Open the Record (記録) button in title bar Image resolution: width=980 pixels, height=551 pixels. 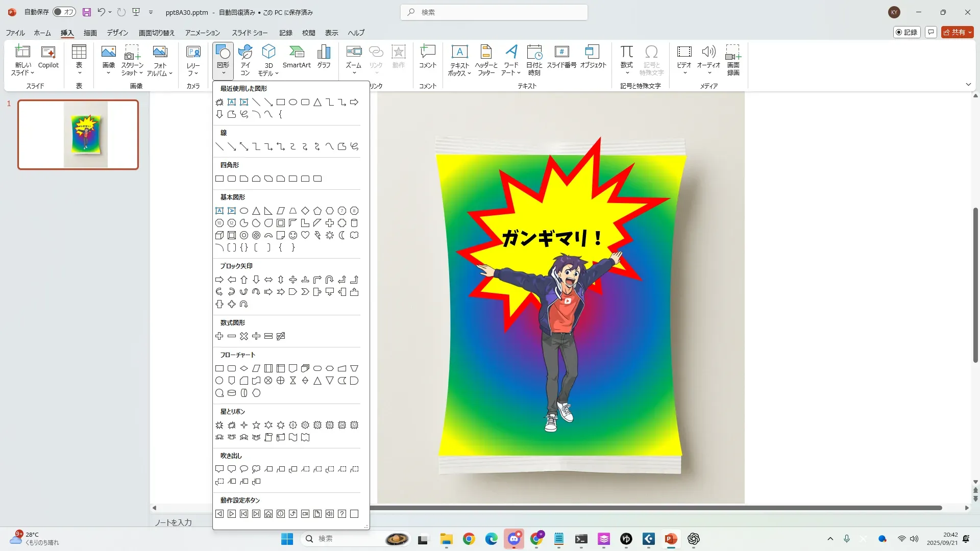pyautogui.click(x=907, y=32)
